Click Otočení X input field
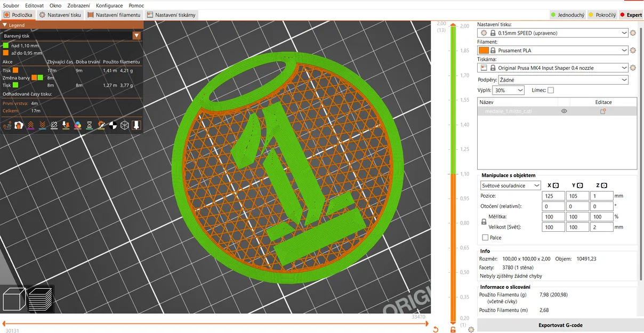 tap(553, 206)
